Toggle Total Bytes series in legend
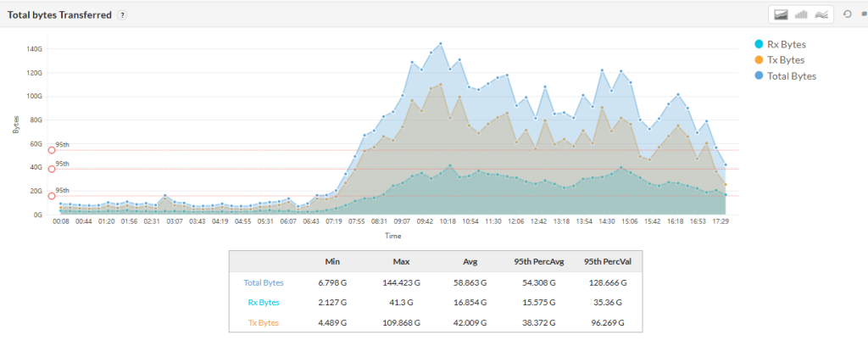Screen dimensions: 868x346 click(783, 76)
